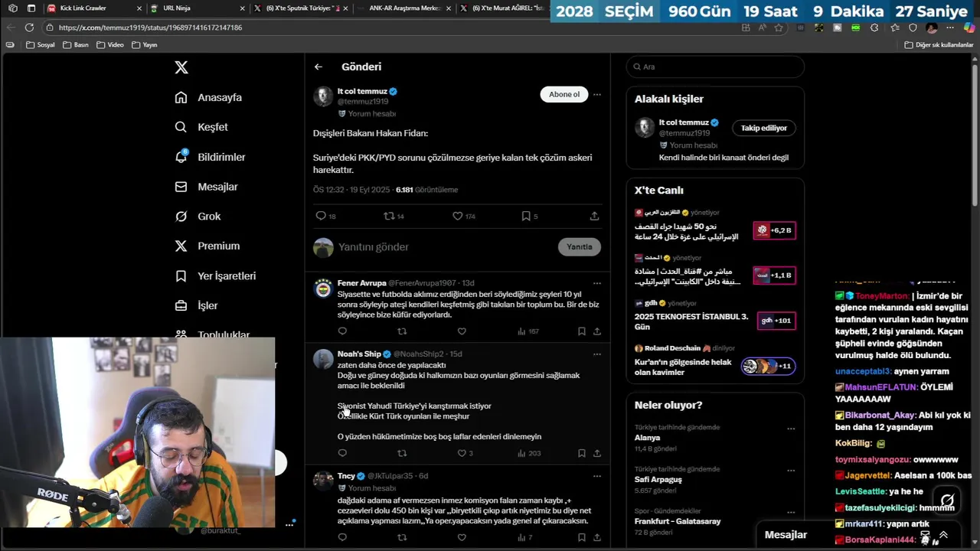Screen dimensions: 980x551
Task: Open Diğer sık kullanılanlar folder
Action: (x=939, y=44)
